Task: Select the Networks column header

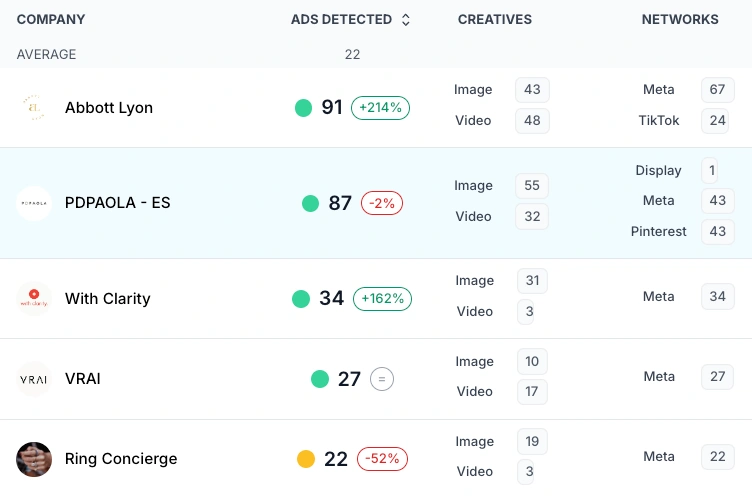Action: click(x=680, y=20)
